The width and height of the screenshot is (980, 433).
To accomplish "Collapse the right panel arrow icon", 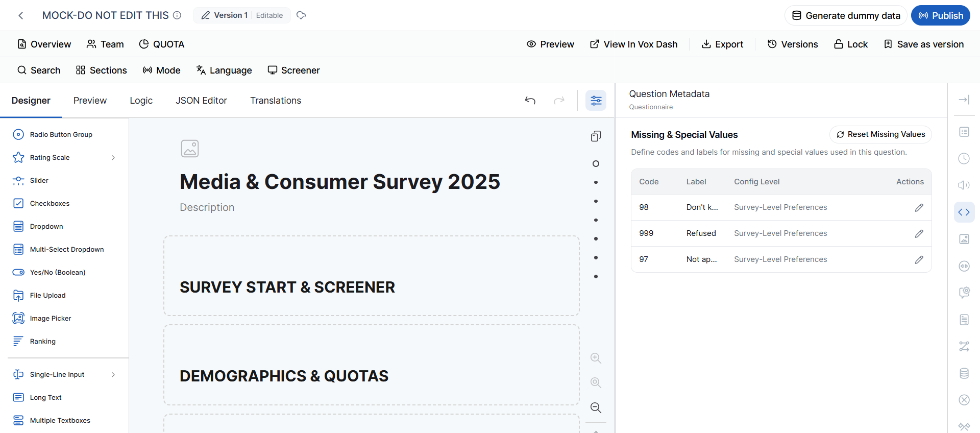I will click(x=964, y=100).
